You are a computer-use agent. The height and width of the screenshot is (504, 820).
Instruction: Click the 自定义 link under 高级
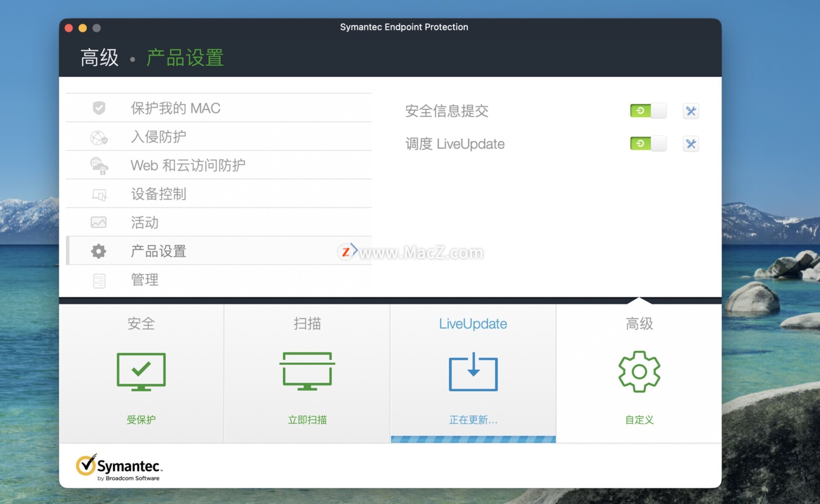tap(639, 420)
